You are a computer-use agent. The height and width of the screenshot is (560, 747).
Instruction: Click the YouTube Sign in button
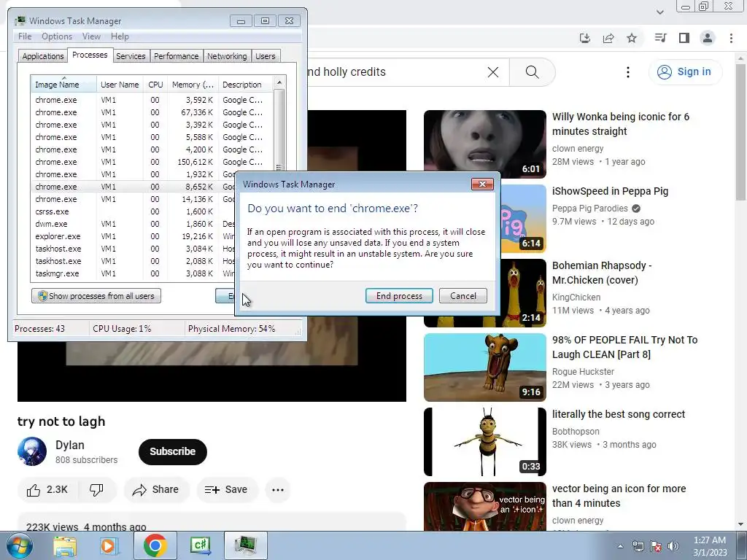(685, 72)
